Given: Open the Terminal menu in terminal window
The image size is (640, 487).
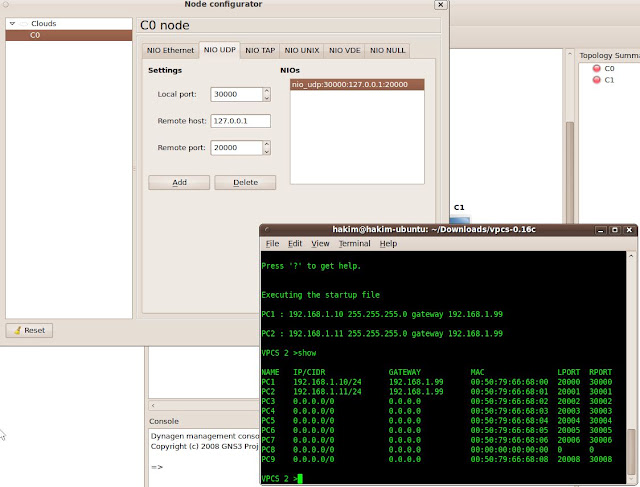Looking at the screenshot, I should coord(354,244).
